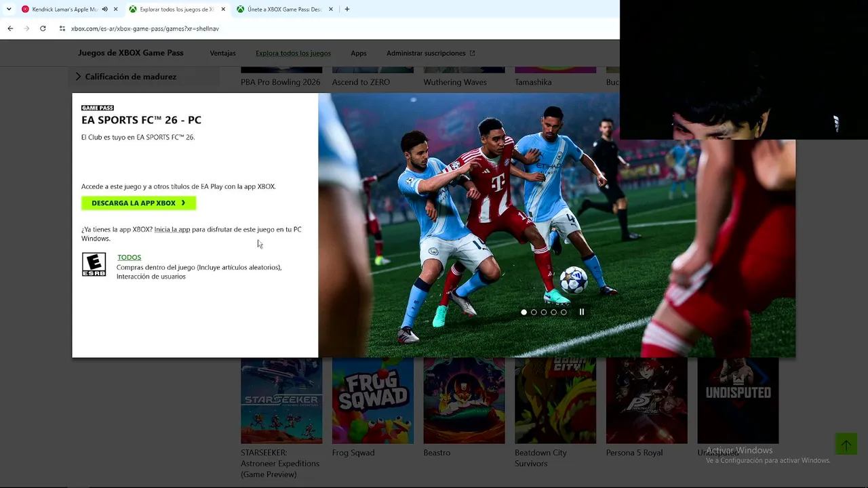868x488 pixels.
Task: Click the 'PBA Pro Bowling 2026' game title
Action: coord(281,82)
